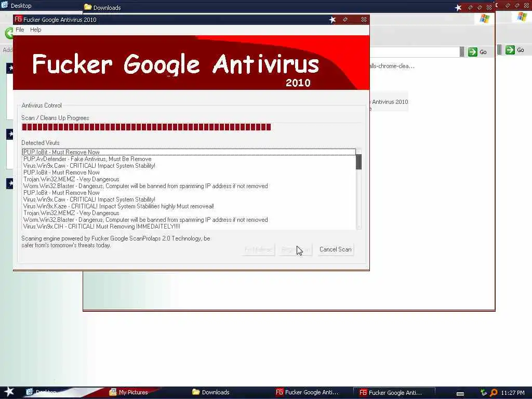
Task: Select the Antivirus 2010 file in Downloads
Action: [x=389, y=102]
